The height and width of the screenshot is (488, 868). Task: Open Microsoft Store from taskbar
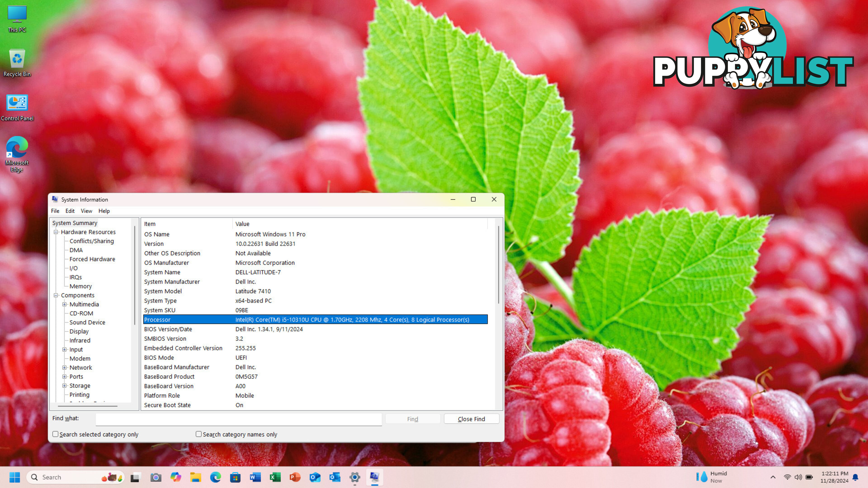235,477
